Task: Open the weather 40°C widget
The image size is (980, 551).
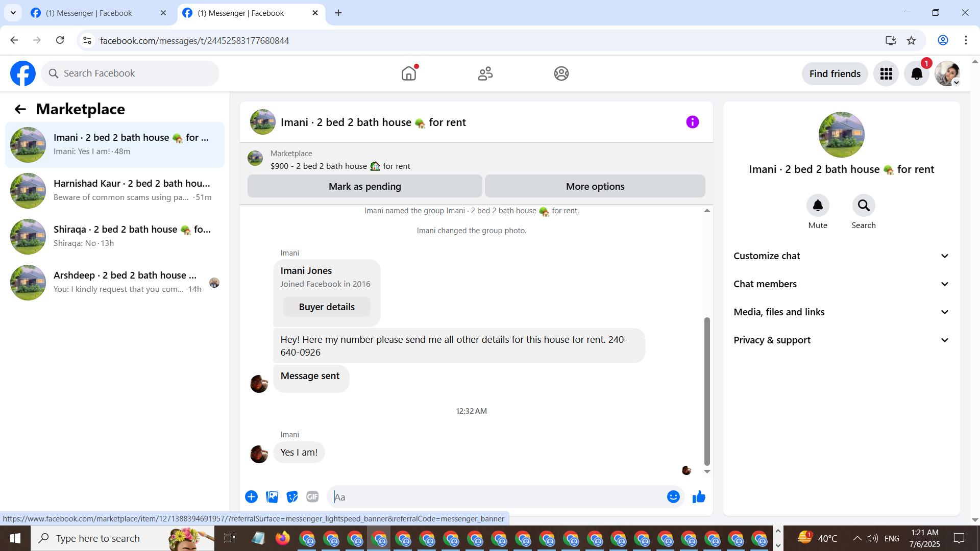Action: 818,538
